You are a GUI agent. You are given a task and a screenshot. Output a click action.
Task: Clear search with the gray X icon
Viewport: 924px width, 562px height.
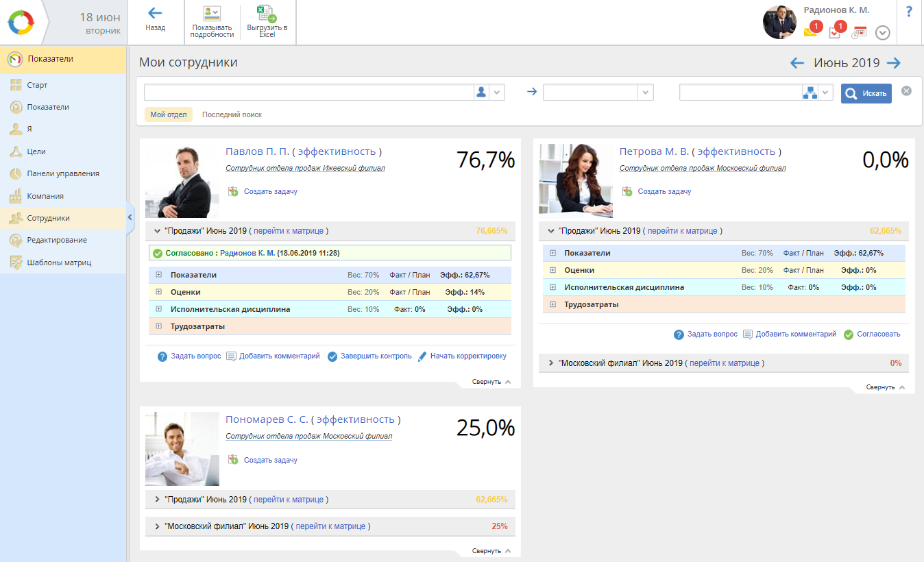906,91
